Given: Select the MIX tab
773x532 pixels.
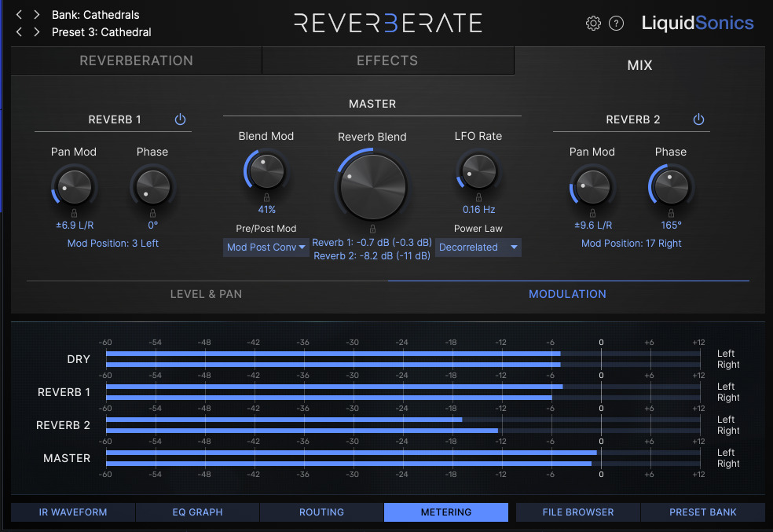Looking at the screenshot, I should click(x=639, y=65).
